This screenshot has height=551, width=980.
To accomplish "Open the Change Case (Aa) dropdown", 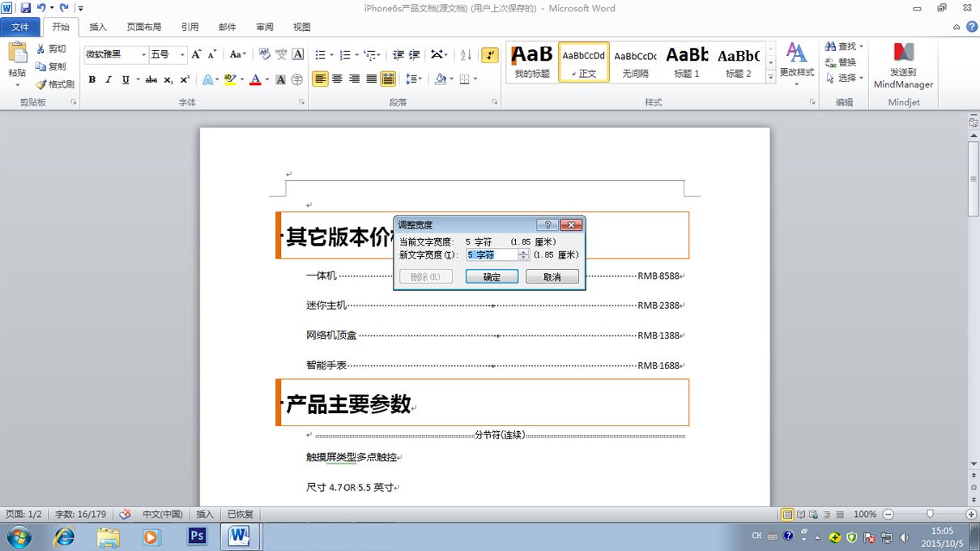I will [x=237, y=54].
